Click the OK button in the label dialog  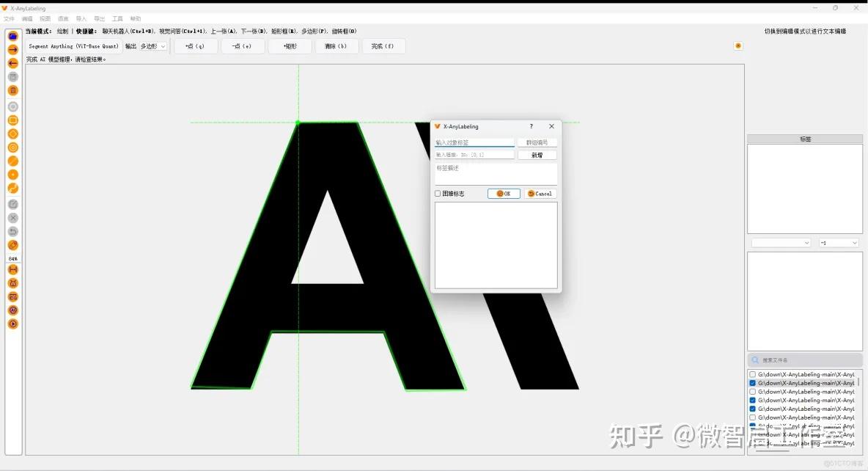click(x=504, y=193)
